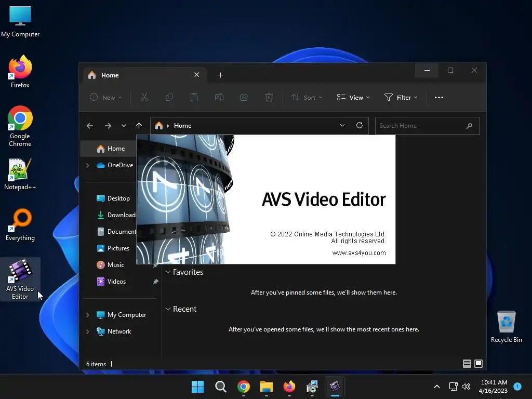Click the Search Home input field
Viewport: 532px width, 399px height.
pyautogui.click(x=427, y=126)
